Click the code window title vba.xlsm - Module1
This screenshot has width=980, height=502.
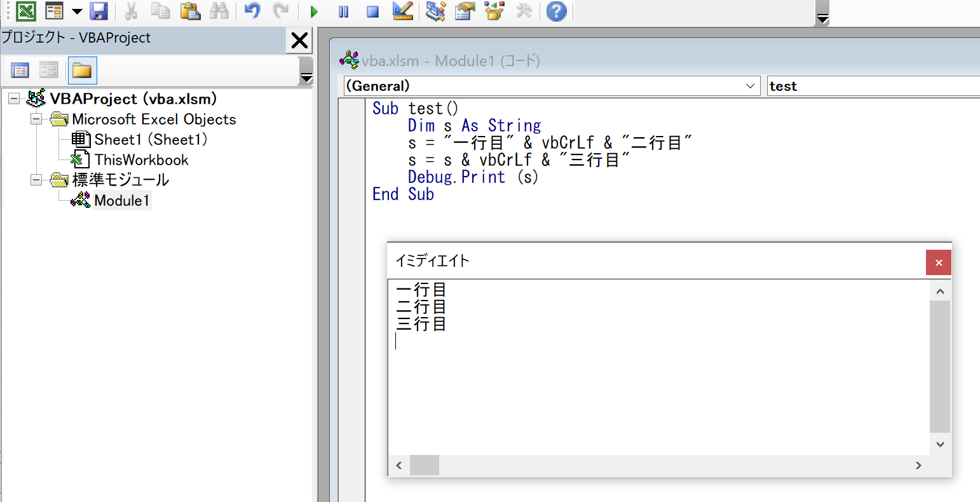pos(451,61)
